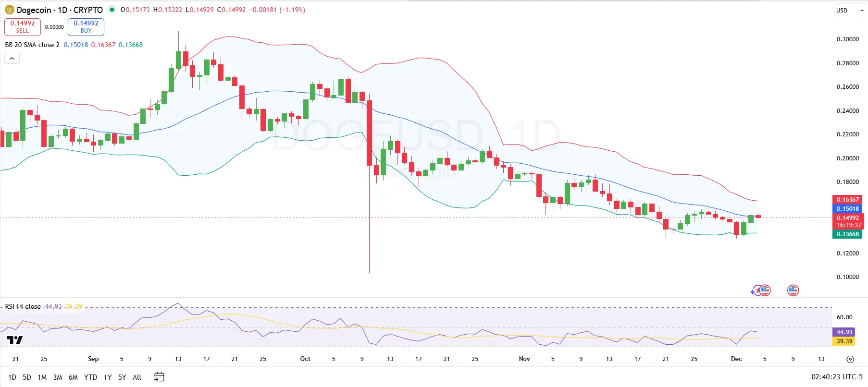Image resolution: width=868 pixels, height=387 pixels.
Task: Click the BB upper value 0.16367 in legend
Action: click(103, 45)
